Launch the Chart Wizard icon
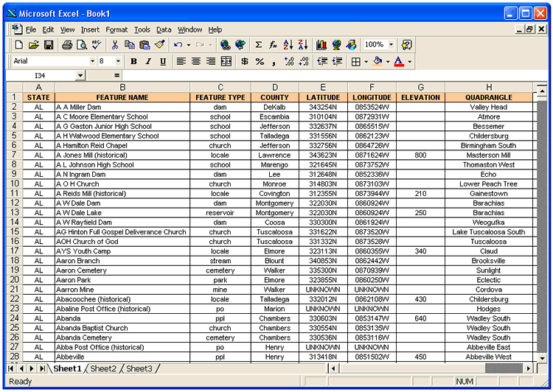The width and height of the screenshot is (553, 392). (321, 45)
